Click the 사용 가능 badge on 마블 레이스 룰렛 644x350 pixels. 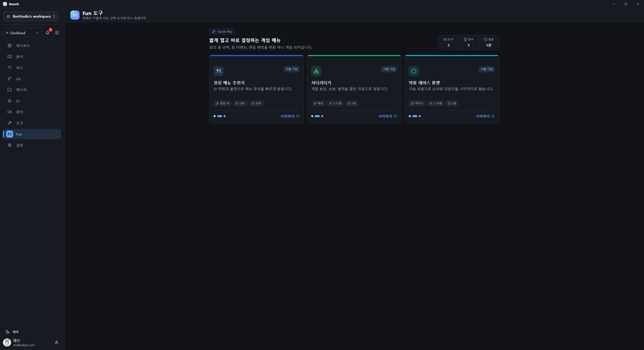[x=487, y=69]
